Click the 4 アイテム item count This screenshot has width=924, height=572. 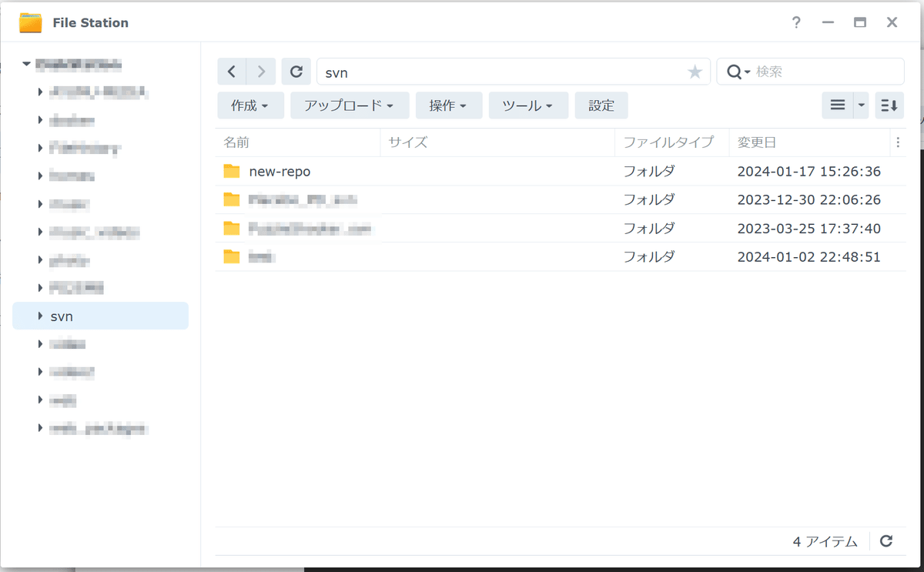825,542
